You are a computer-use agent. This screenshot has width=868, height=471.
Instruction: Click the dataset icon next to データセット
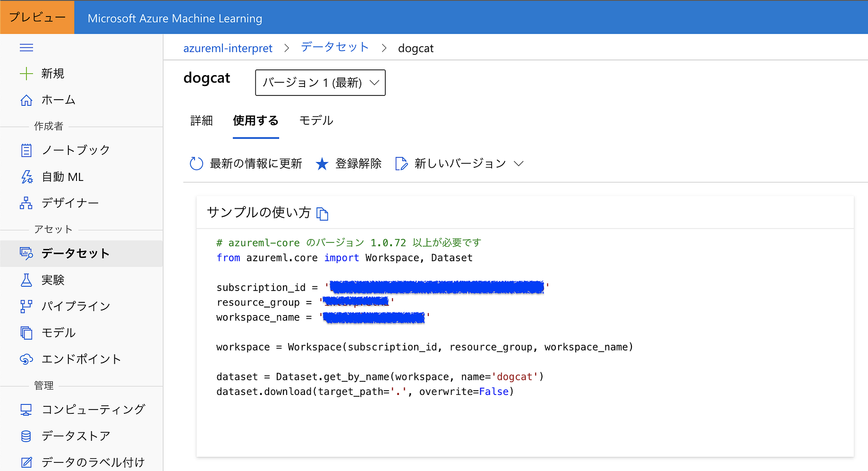tap(26, 253)
